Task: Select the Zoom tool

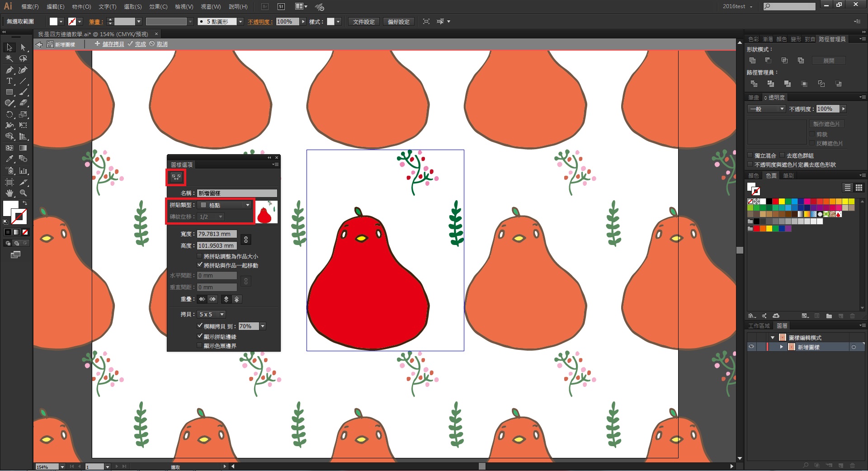Action: [x=23, y=193]
